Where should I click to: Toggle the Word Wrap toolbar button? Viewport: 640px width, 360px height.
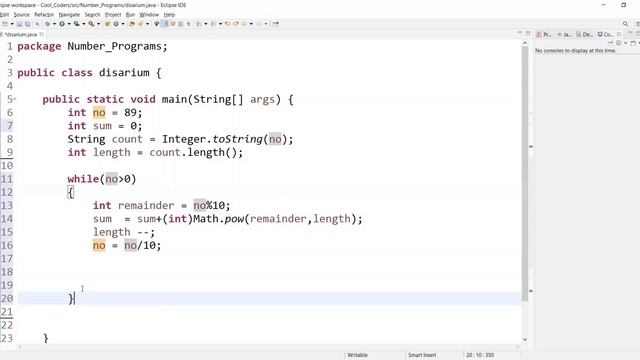click(x=173, y=24)
